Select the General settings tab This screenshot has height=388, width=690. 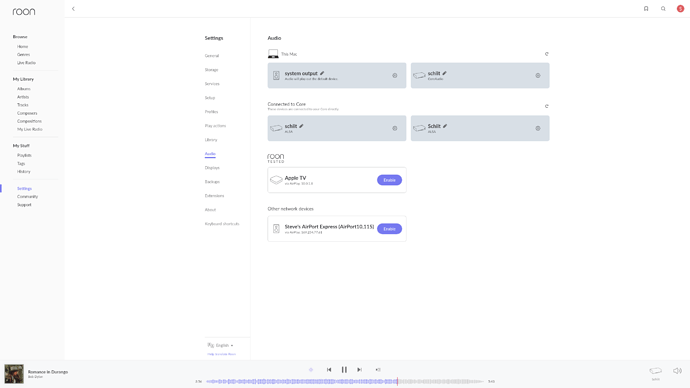(x=212, y=56)
